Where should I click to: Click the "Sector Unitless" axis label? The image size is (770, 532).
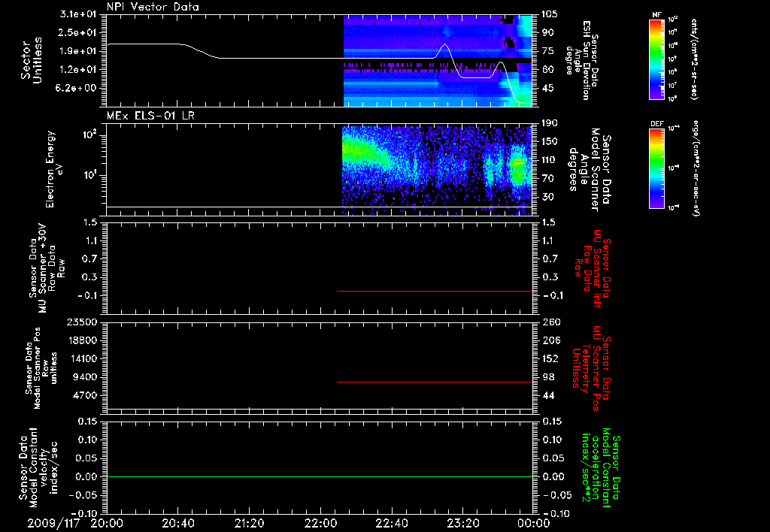click(32, 60)
